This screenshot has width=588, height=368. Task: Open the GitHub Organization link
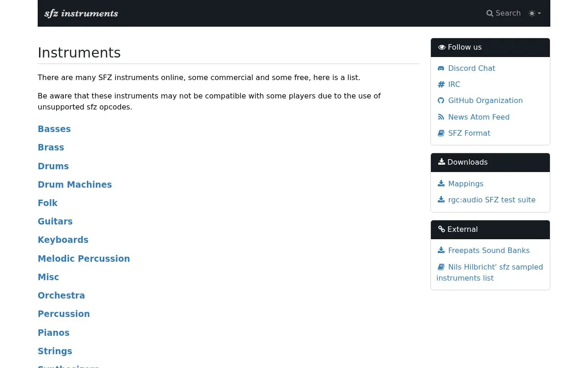[485, 100]
